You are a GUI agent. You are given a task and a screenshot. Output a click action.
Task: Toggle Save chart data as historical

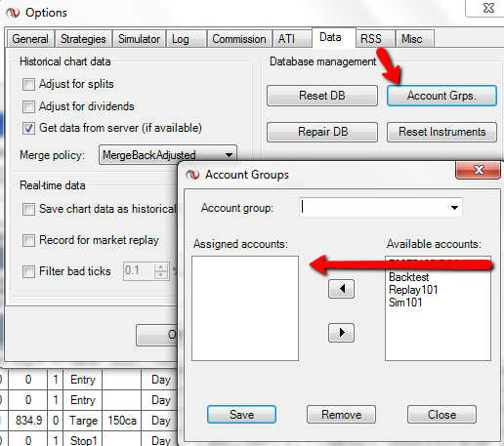[28, 209]
